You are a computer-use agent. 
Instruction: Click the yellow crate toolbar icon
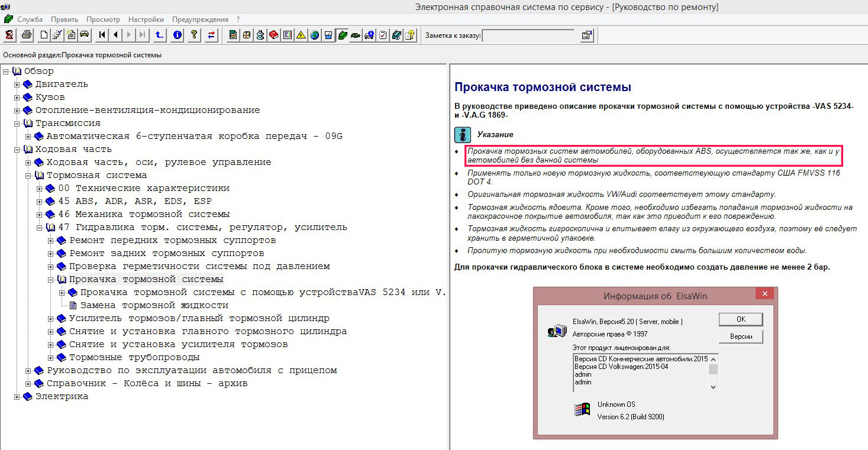(246, 35)
